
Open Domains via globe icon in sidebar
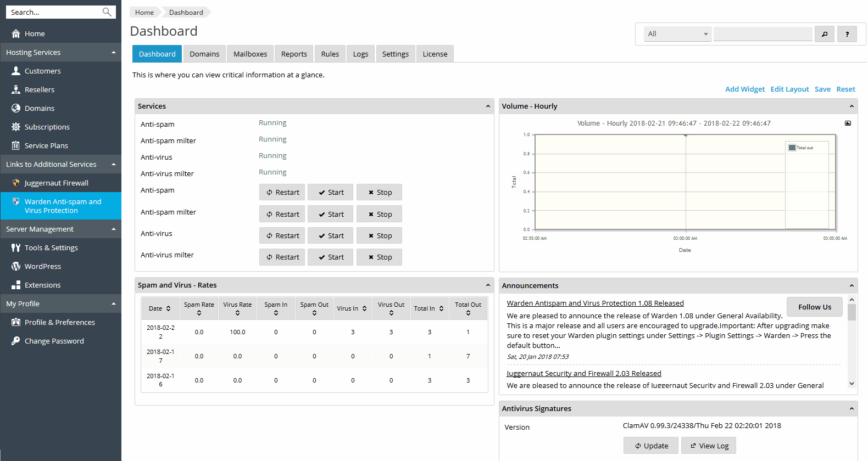[x=16, y=108]
